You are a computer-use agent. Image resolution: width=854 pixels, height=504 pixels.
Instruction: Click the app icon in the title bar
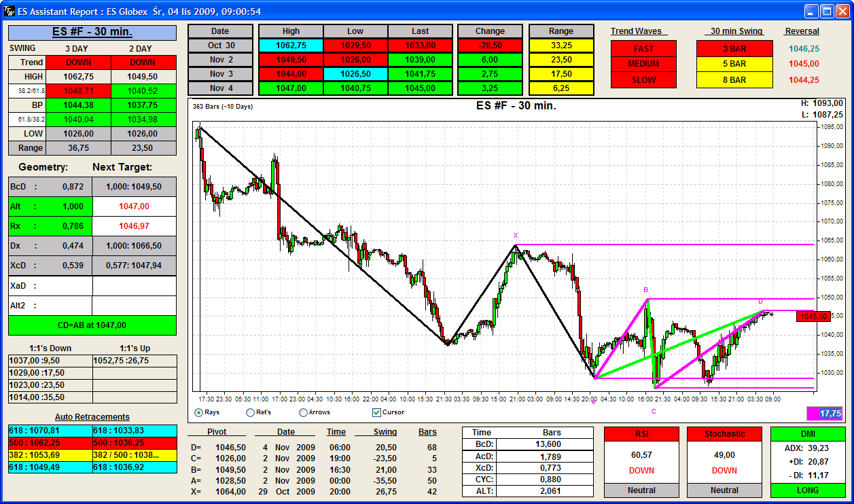point(9,12)
